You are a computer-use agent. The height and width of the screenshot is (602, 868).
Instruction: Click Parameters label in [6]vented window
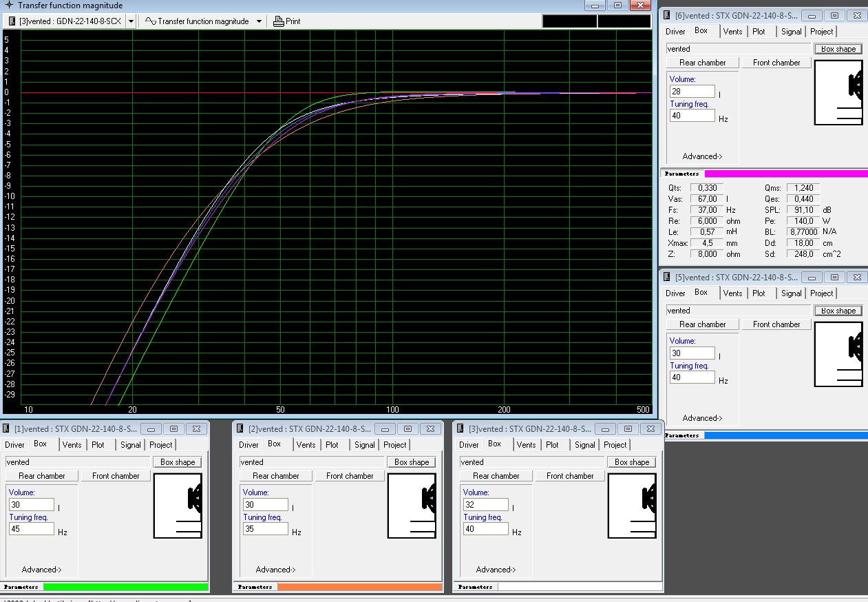click(681, 174)
